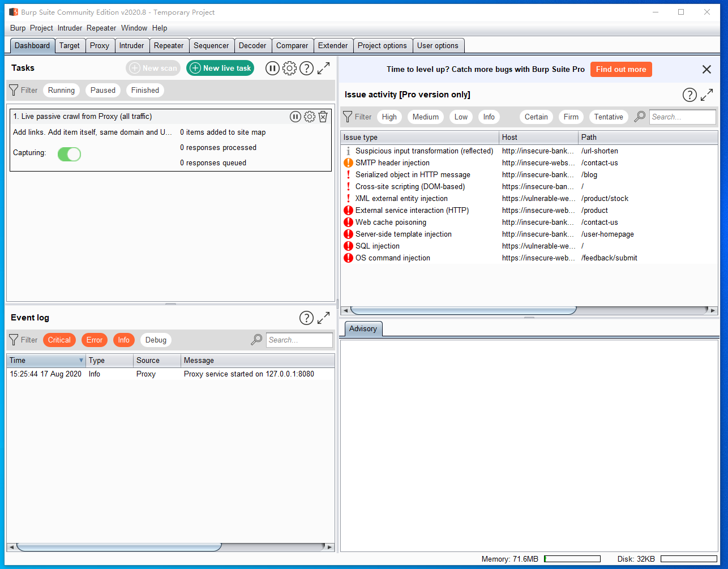Click info icon for Suspicious input transformation
This screenshot has width=728, height=569.
pyautogui.click(x=348, y=151)
